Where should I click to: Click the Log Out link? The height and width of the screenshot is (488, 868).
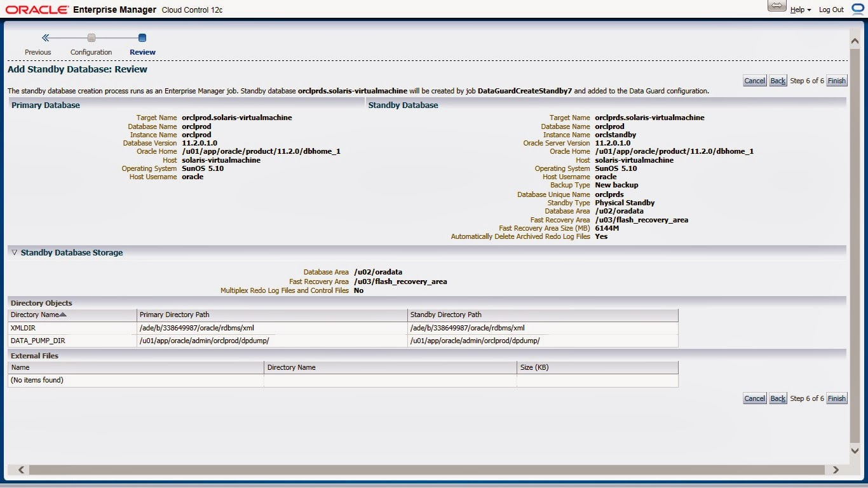click(831, 10)
